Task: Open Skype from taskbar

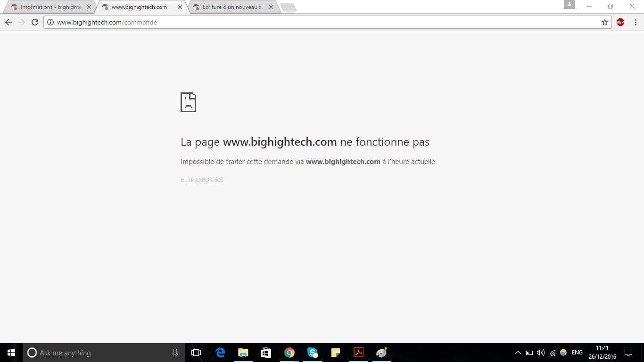Action: pyautogui.click(x=312, y=353)
